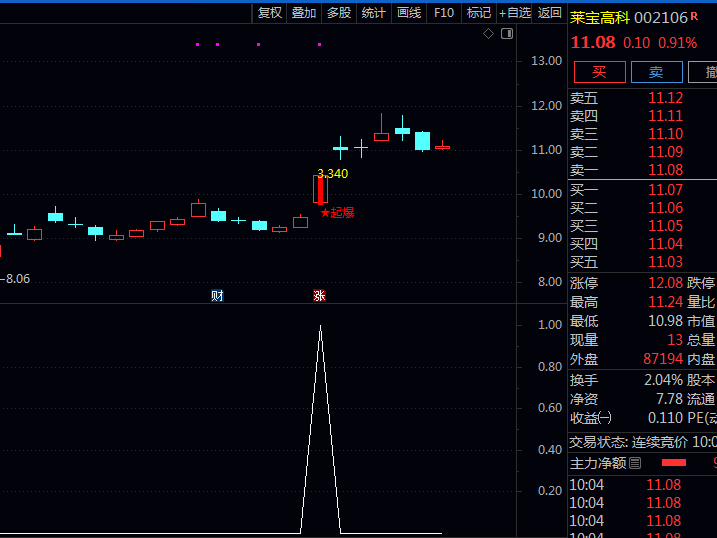Select the 卖五 price 11.12
The width and height of the screenshot is (717, 538).
point(665,98)
